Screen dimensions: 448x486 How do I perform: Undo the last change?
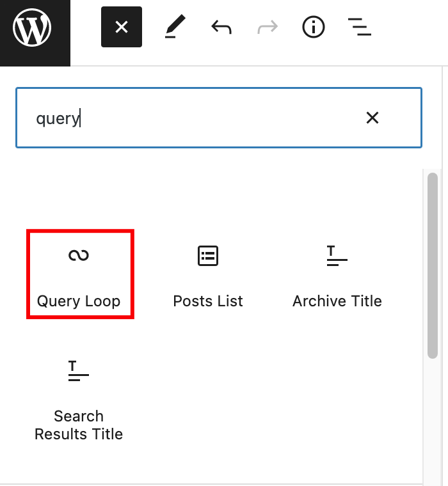point(221,27)
